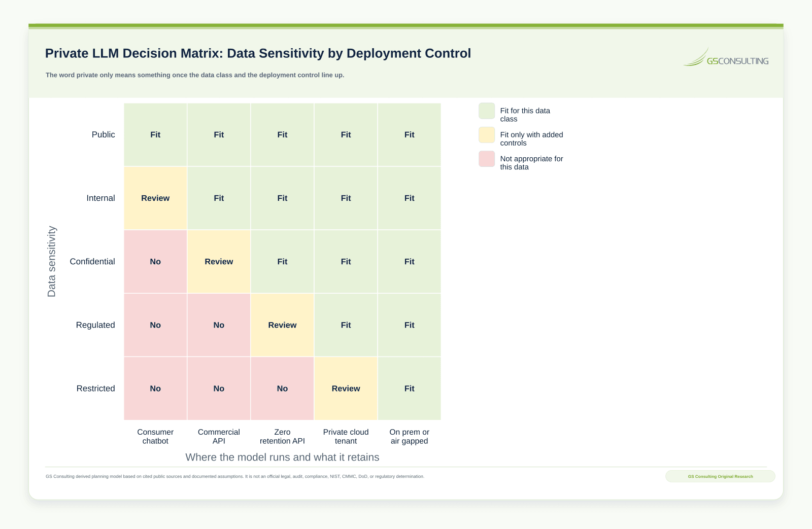Click the 'Fit only with added controls' text
The image size is (812, 529).
(531, 138)
